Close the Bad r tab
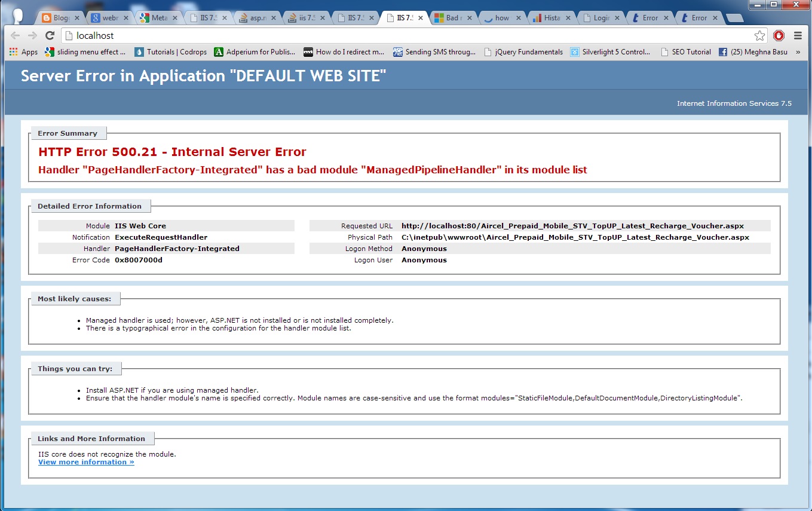The height and width of the screenshot is (511, 812). [x=468, y=18]
